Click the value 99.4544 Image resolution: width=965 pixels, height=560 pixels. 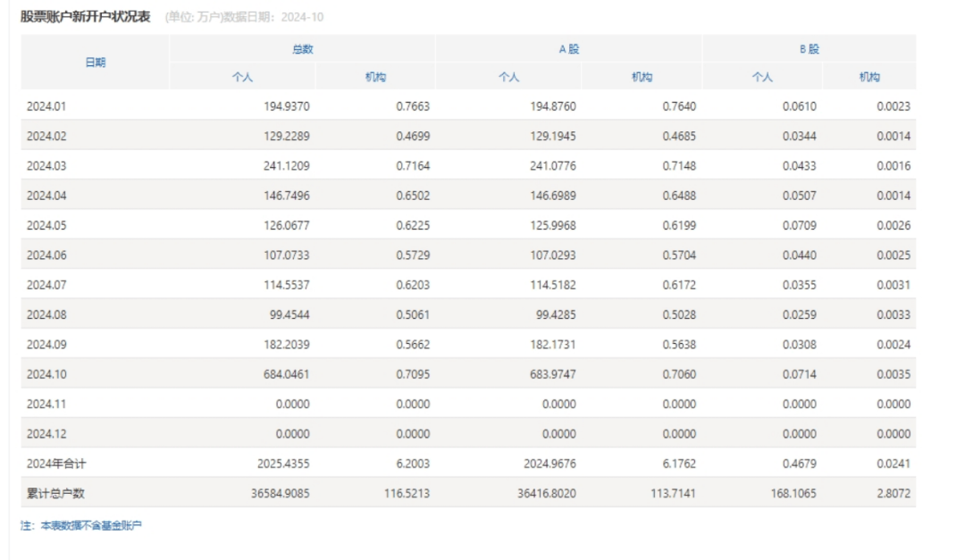click(x=289, y=314)
